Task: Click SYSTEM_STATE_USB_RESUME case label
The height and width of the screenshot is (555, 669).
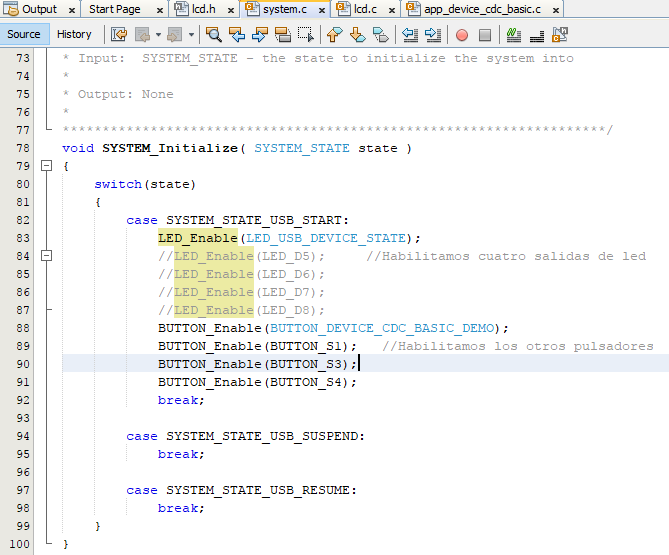Action: coord(258,490)
